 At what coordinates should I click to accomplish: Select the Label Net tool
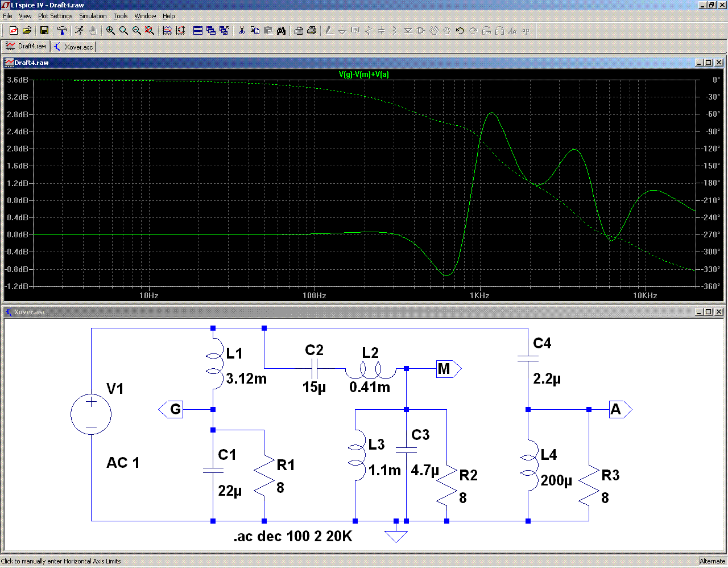[355, 31]
